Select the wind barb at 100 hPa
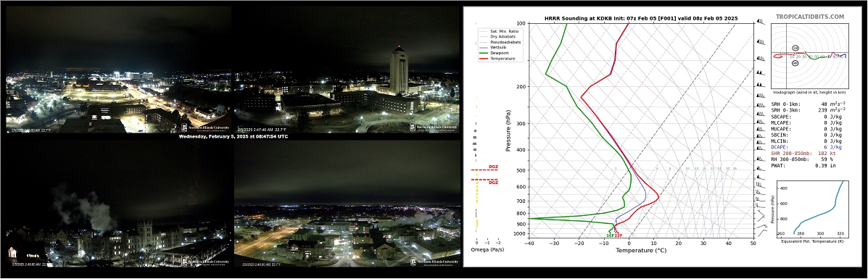Image resolution: width=868 pixels, height=279 pixels. (x=761, y=22)
